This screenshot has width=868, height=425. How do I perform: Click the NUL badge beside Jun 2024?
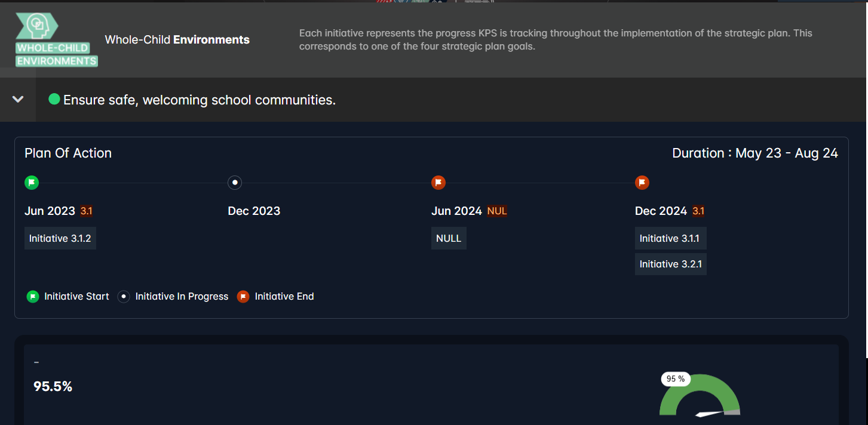tap(496, 211)
